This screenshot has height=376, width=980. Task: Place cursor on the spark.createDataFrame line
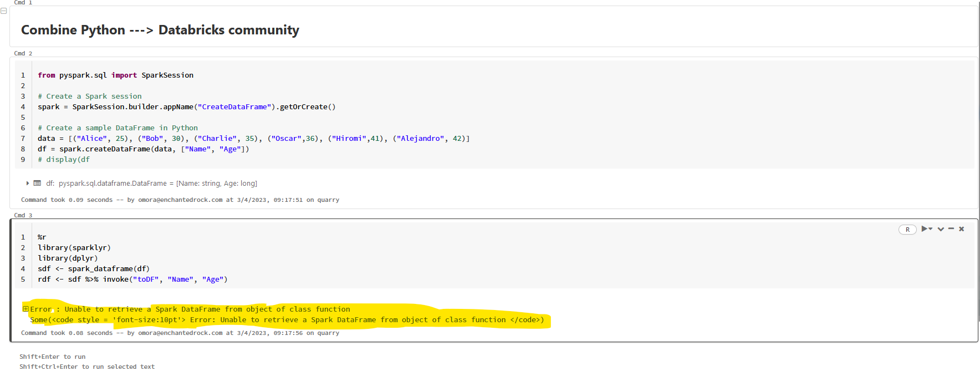pyautogui.click(x=143, y=149)
